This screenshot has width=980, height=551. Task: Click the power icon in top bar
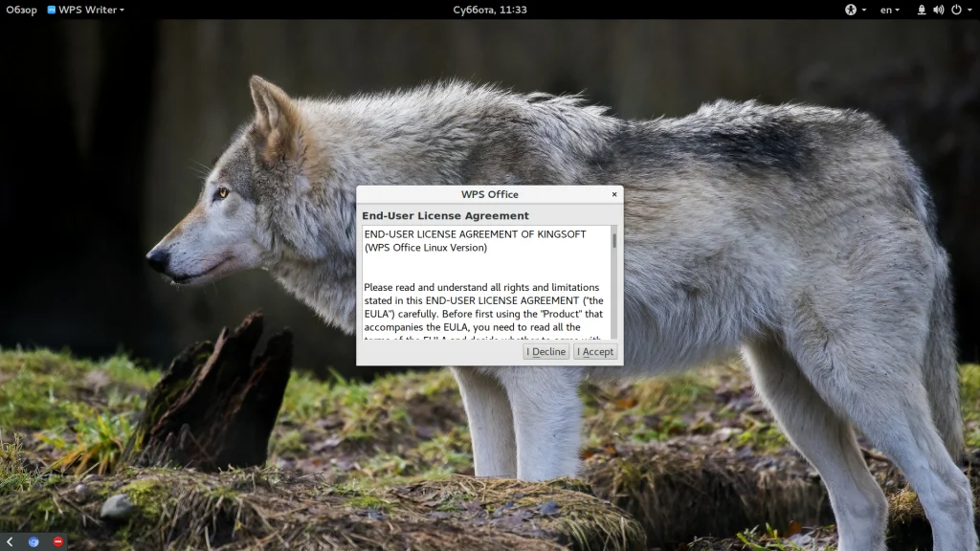[x=956, y=10]
